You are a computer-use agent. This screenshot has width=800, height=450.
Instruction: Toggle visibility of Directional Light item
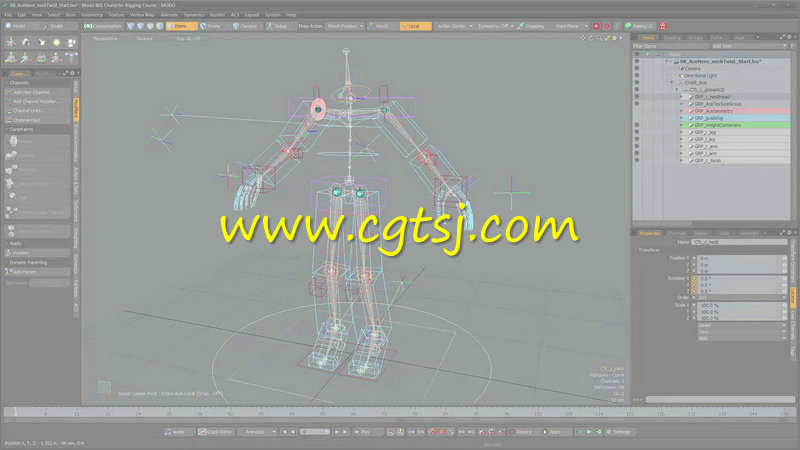[636, 76]
